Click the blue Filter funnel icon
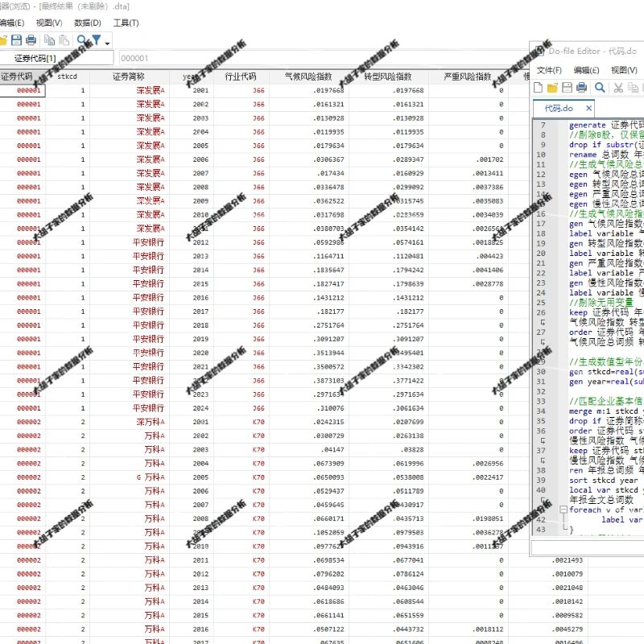Viewport: 644px width, 644px height. pyautogui.click(x=96, y=39)
